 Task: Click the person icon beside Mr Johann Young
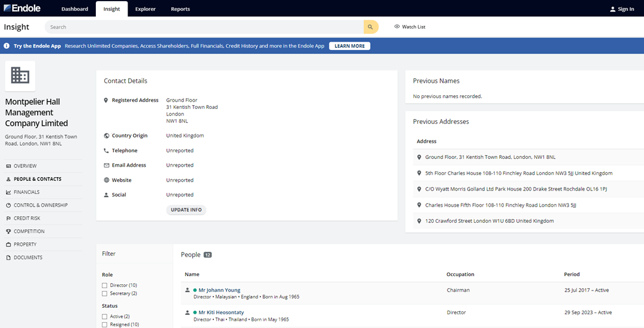point(188,290)
